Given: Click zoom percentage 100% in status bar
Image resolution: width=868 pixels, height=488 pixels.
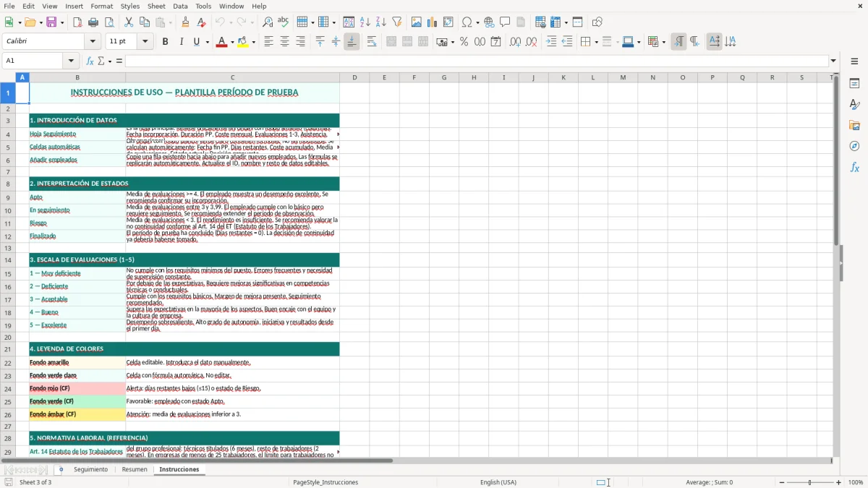Looking at the screenshot, I should coord(856,482).
